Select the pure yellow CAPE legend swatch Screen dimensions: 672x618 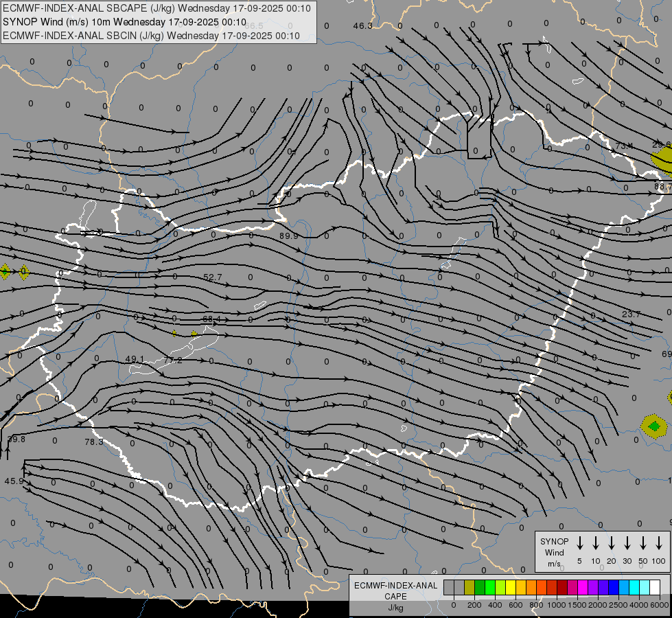(511, 587)
